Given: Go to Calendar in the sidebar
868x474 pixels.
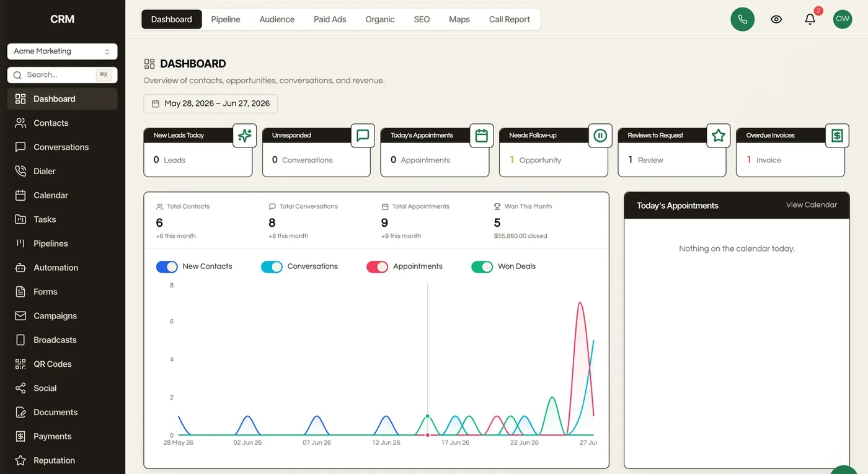Looking at the screenshot, I should (x=62, y=195).
